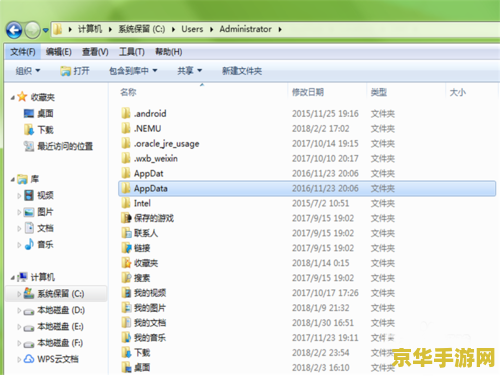501x376 pixels.
Task: Open the 文件(F) menu
Action: (23, 52)
